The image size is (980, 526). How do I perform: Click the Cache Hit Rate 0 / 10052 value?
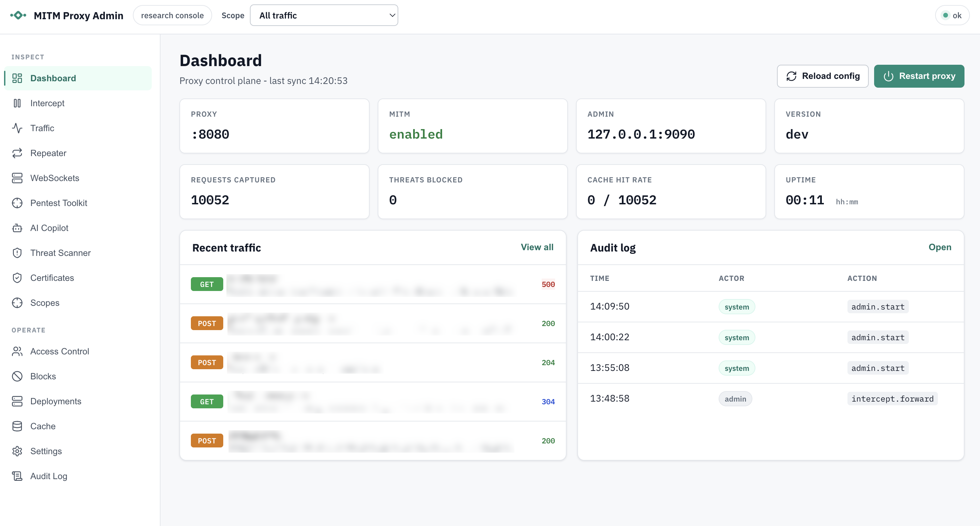tap(622, 200)
